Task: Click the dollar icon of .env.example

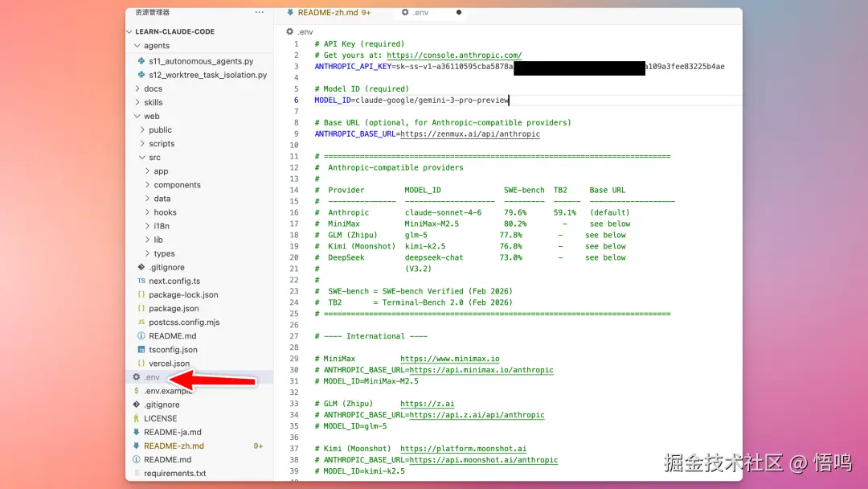Action: click(x=136, y=390)
